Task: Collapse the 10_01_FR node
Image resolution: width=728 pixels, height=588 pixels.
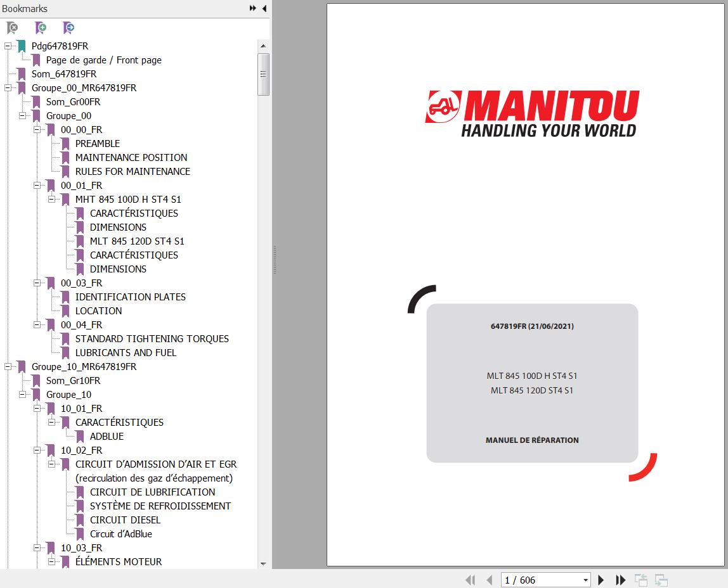Action: 37,408
